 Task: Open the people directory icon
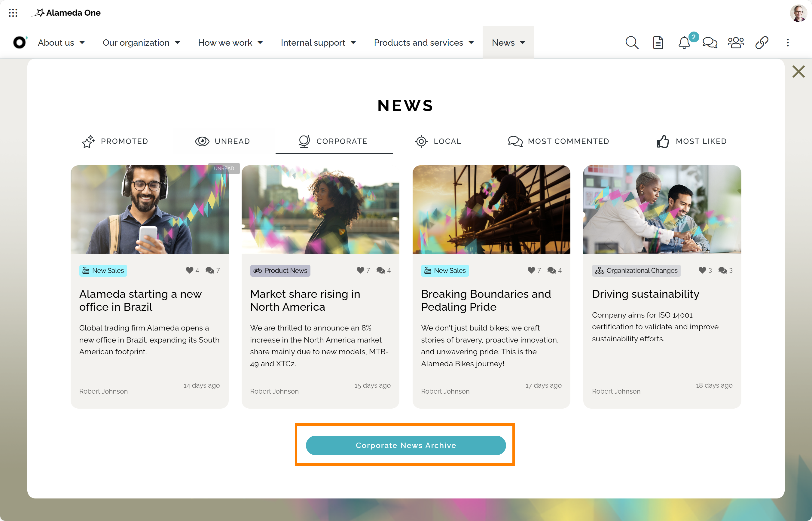coord(736,43)
